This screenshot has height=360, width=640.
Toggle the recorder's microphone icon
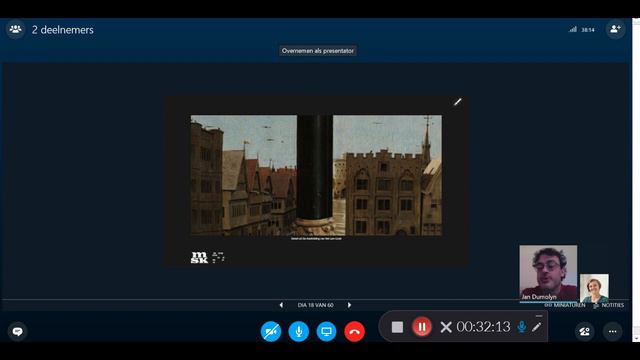522,327
